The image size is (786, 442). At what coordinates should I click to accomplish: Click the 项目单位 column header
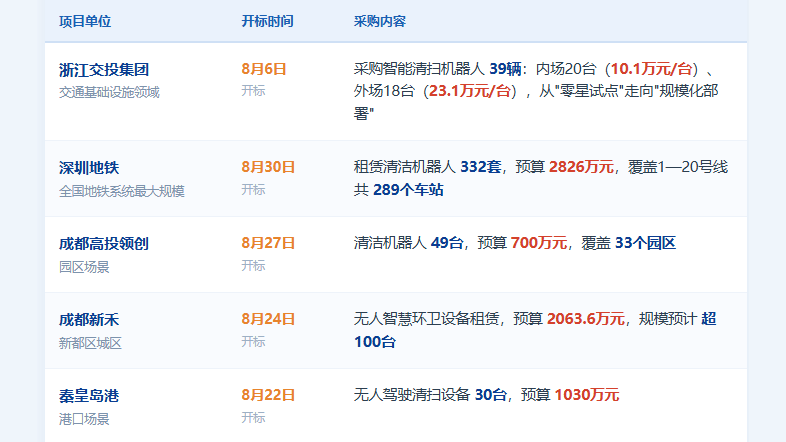point(85,21)
